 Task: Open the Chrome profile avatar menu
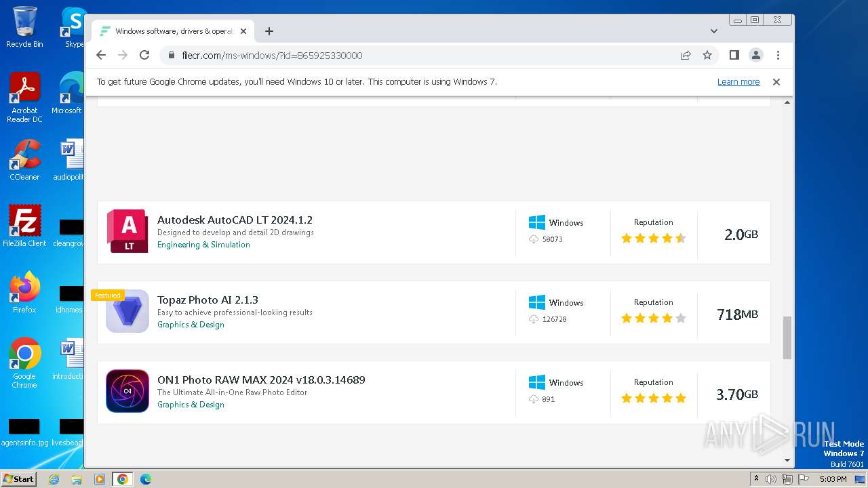756,56
